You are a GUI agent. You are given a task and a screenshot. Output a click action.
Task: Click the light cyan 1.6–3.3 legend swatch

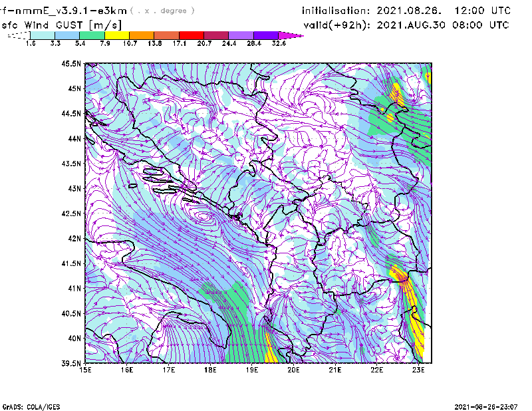(43, 35)
